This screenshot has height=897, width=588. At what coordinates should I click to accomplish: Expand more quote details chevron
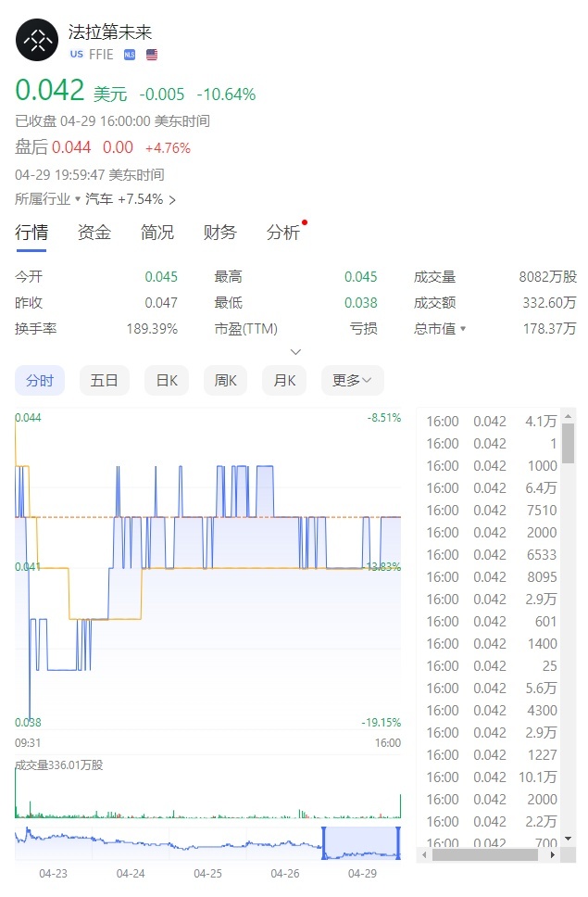pyautogui.click(x=295, y=352)
